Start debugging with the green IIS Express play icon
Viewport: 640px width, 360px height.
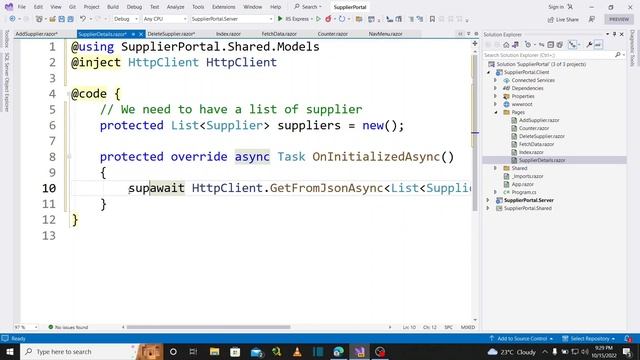click(x=280, y=19)
